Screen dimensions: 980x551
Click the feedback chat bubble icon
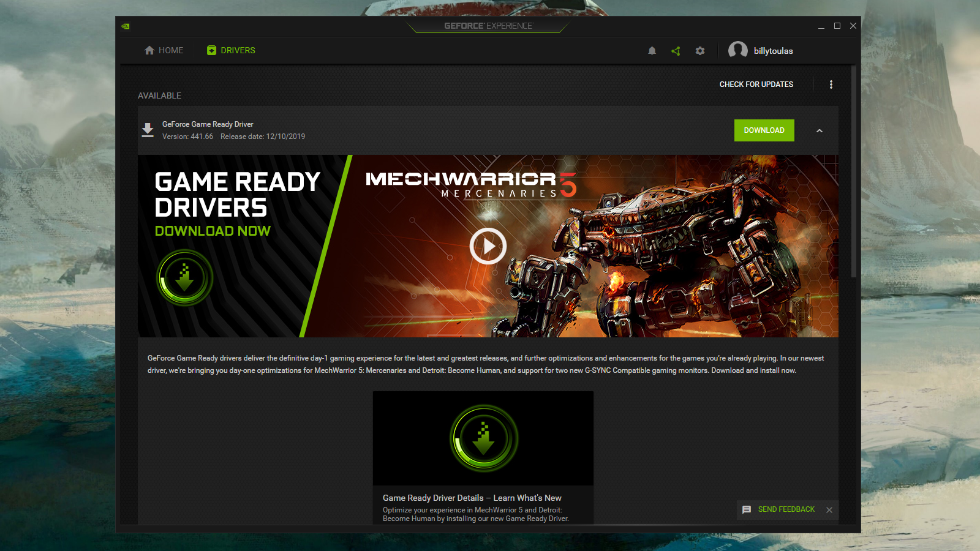click(x=747, y=509)
